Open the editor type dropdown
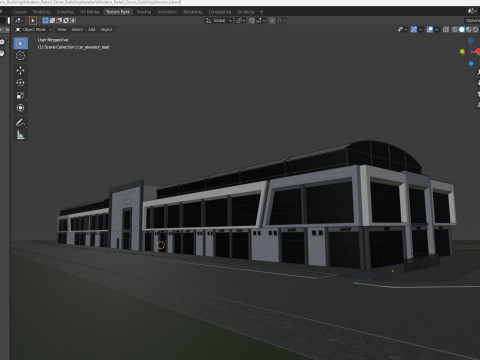The image size is (480, 360). tap(19, 21)
